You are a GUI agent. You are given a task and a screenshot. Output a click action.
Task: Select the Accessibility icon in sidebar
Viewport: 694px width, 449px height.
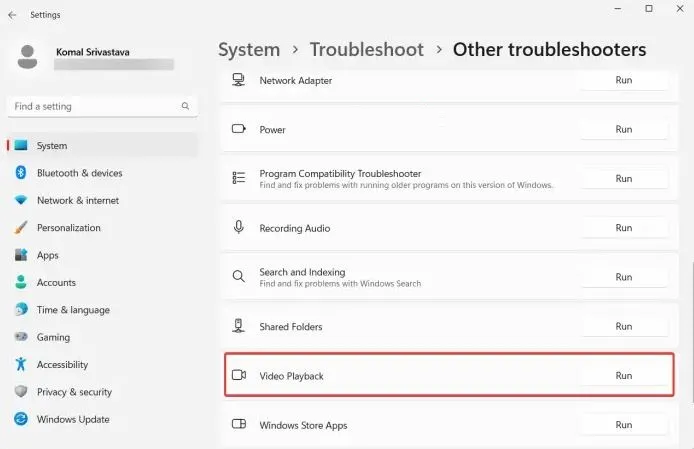(21, 365)
